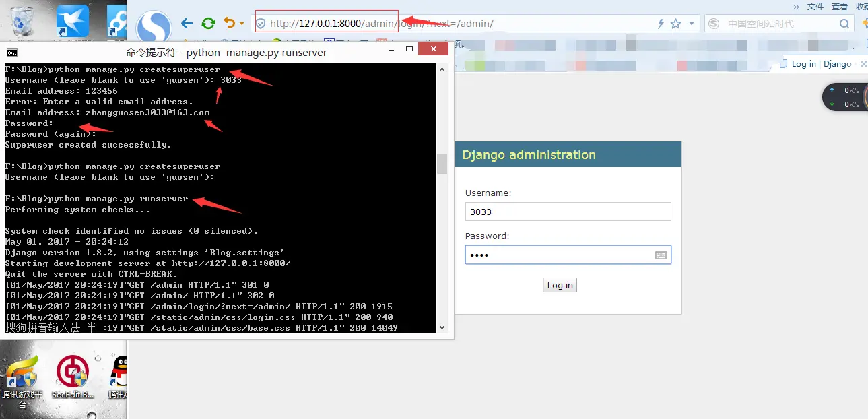Open the 查看 menu in the browser
This screenshot has height=419, width=868.
[x=840, y=6]
